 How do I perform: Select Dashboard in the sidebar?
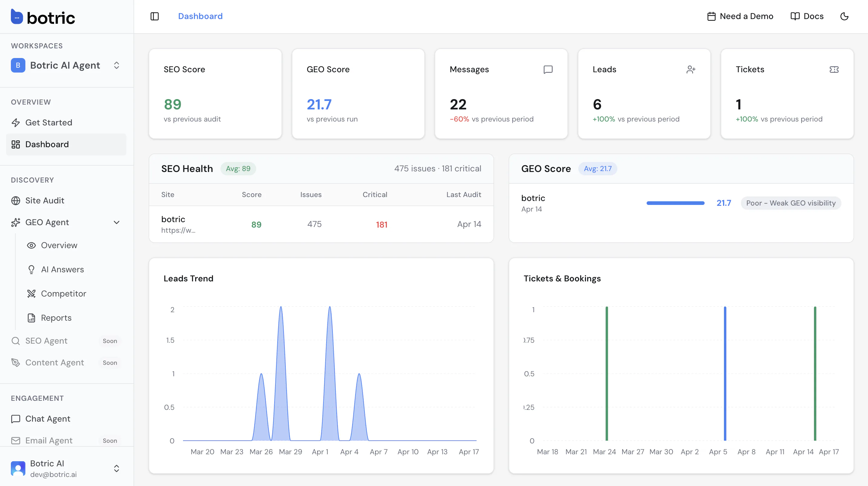point(66,144)
